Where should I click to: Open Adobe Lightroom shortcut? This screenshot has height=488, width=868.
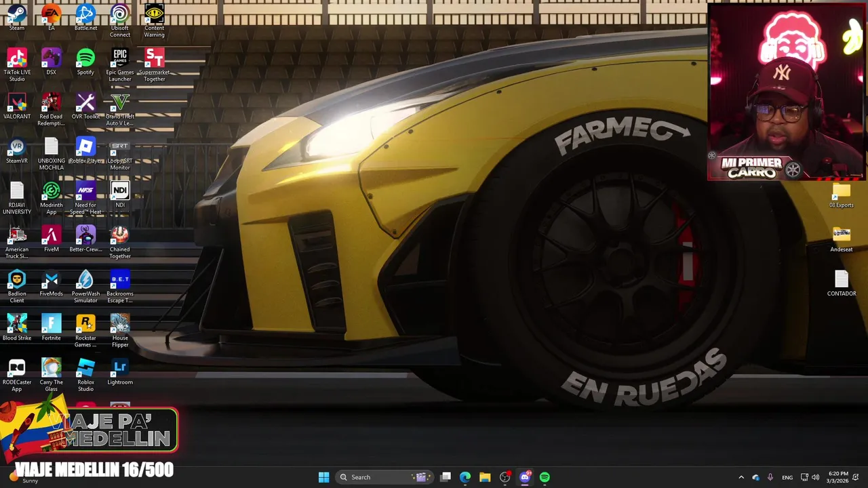pos(120,371)
